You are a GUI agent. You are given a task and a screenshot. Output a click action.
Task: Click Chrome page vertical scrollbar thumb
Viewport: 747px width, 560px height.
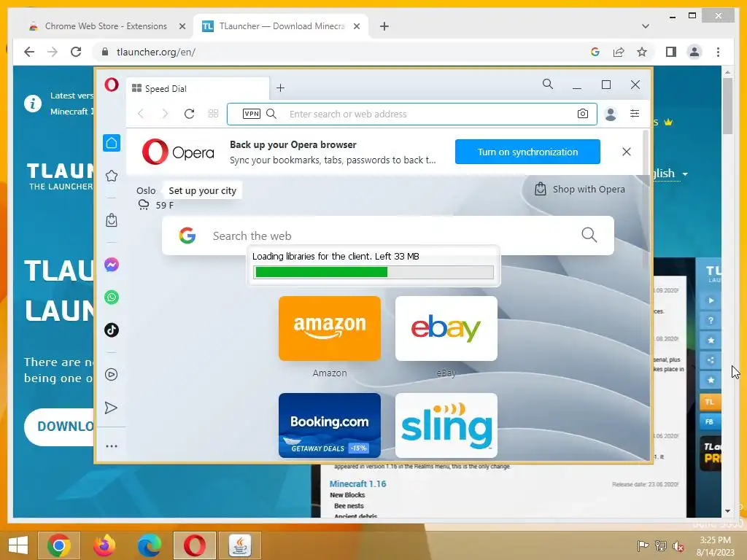(x=727, y=106)
